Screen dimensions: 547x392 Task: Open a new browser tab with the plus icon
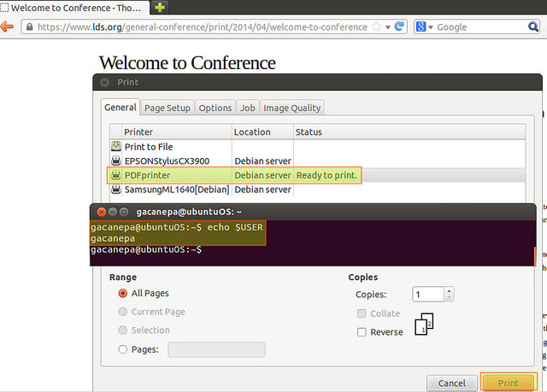pos(160,8)
